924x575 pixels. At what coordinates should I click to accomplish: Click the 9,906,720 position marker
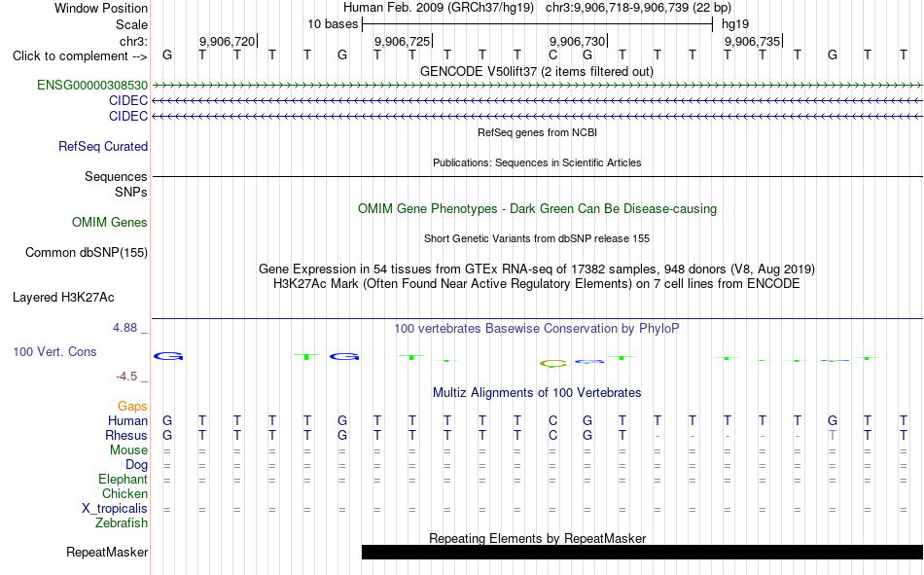tap(228, 41)
